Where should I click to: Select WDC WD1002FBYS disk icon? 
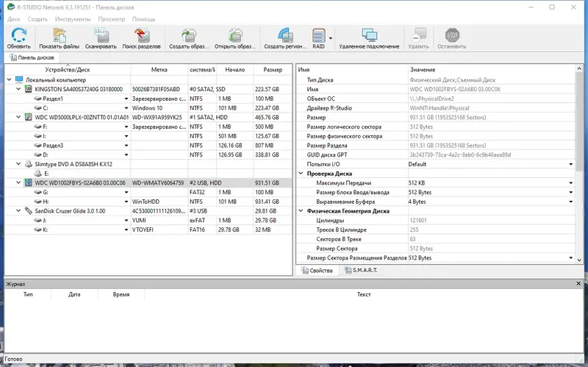point(28,182)
